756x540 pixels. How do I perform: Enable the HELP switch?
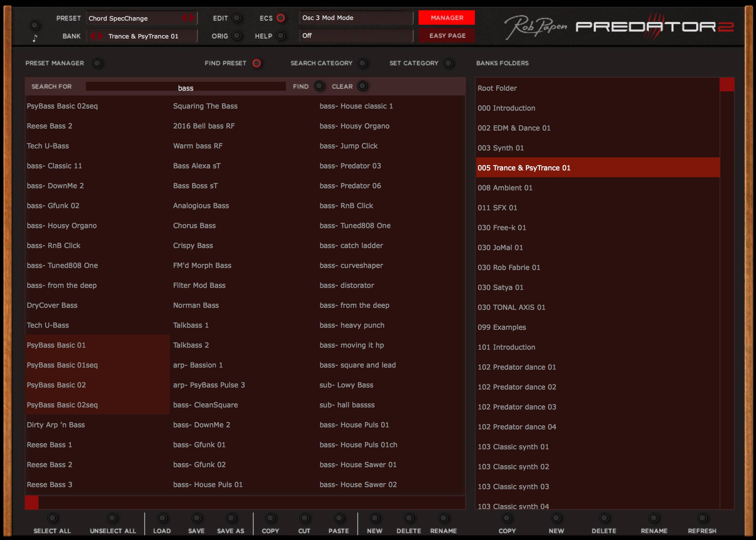coord(281,36)
